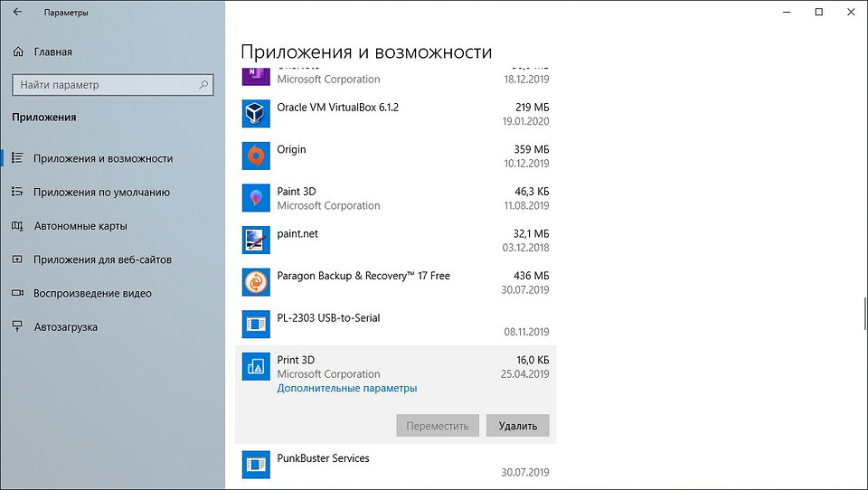This screenshot has width=868, height=490.
Task: Click the Удалить button for Print 3D
Action: pos(517,426)
